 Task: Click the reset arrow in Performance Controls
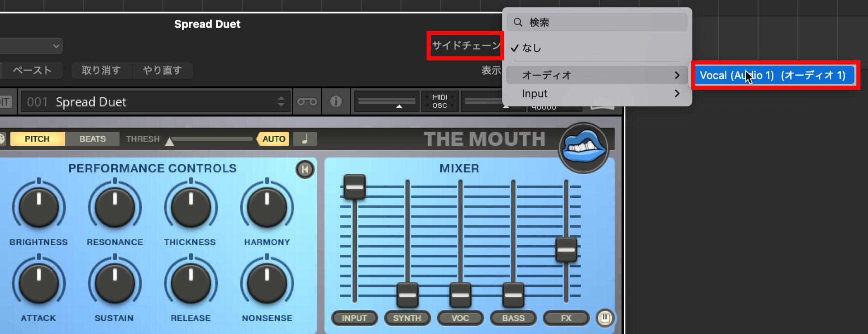tap(305, 169)
